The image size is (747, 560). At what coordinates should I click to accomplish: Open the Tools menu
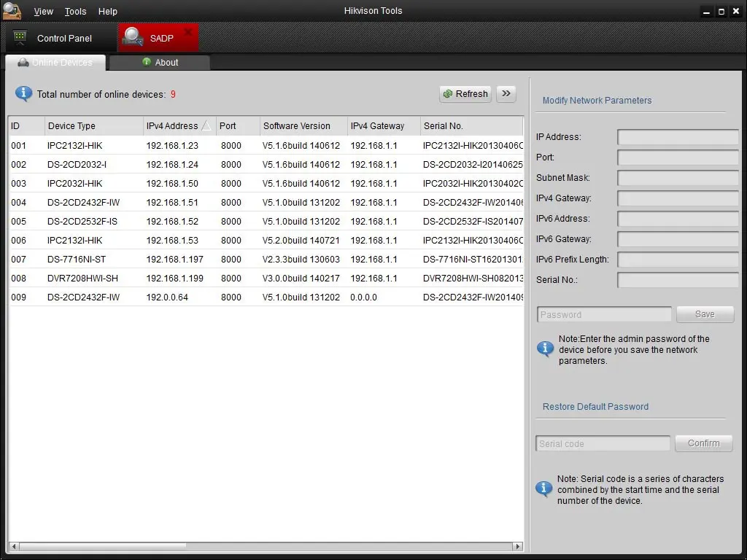[75, 12]
